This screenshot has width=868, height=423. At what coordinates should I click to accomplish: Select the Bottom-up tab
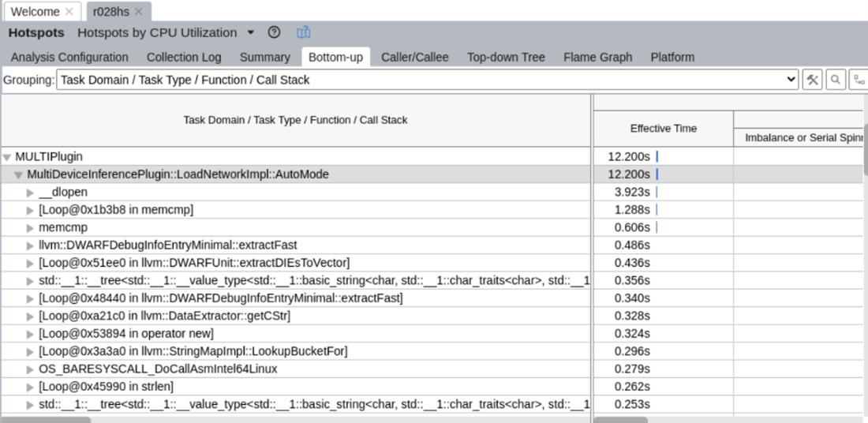(336, 57)
